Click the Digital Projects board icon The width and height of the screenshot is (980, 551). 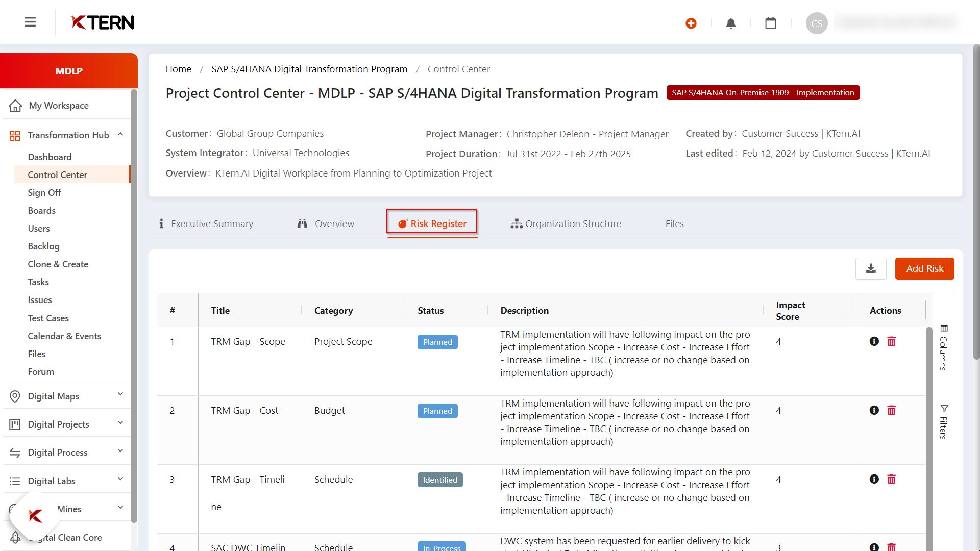click(15, 424)
